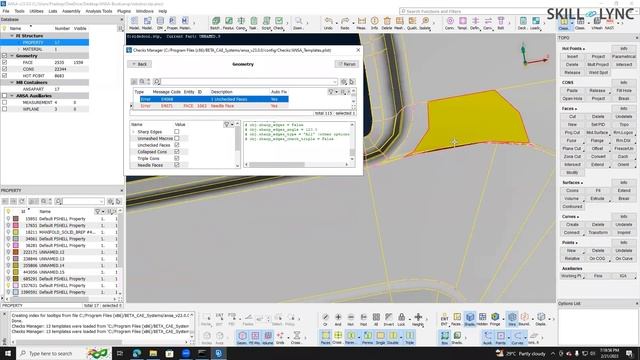Collapse the ANSA Auxiliaries tree group
The width and height of the screenshot is (640, 360).
point(12,96)
